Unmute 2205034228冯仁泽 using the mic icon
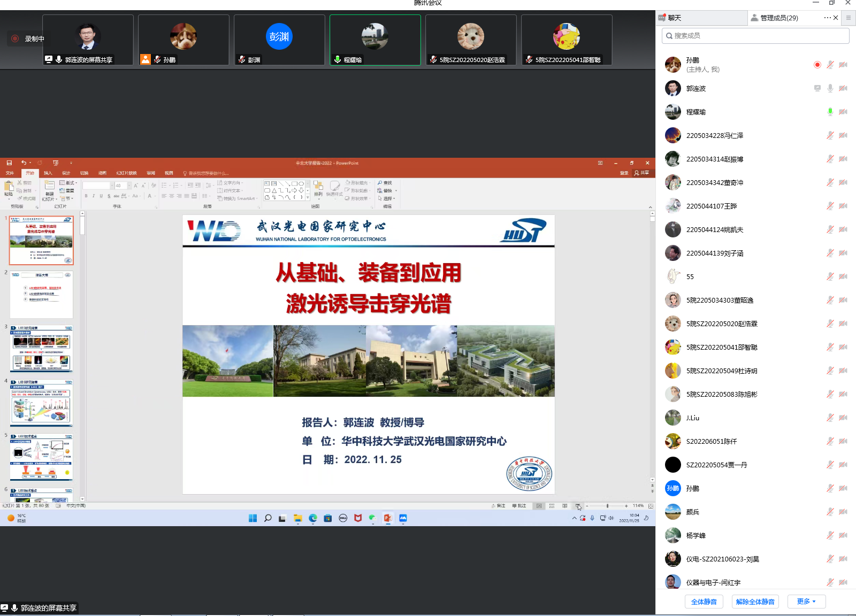 click(830, 135)
